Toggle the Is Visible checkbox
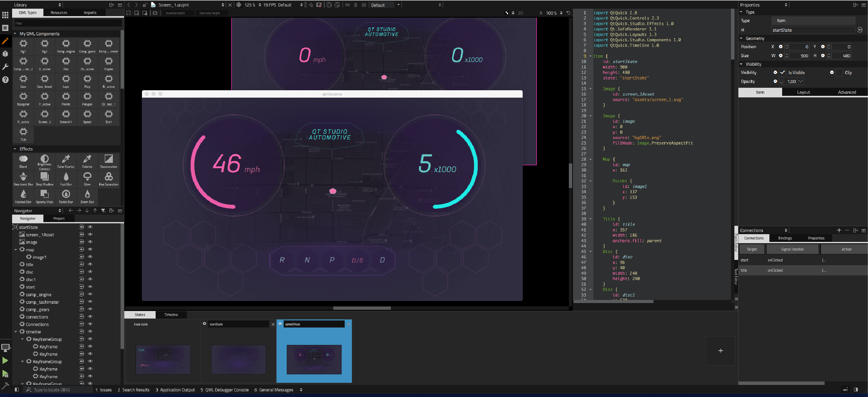Screen dimensions: 868x397 (782, 73)
